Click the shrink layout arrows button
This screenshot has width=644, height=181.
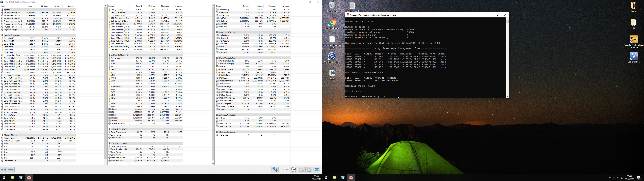click(11, 169)
